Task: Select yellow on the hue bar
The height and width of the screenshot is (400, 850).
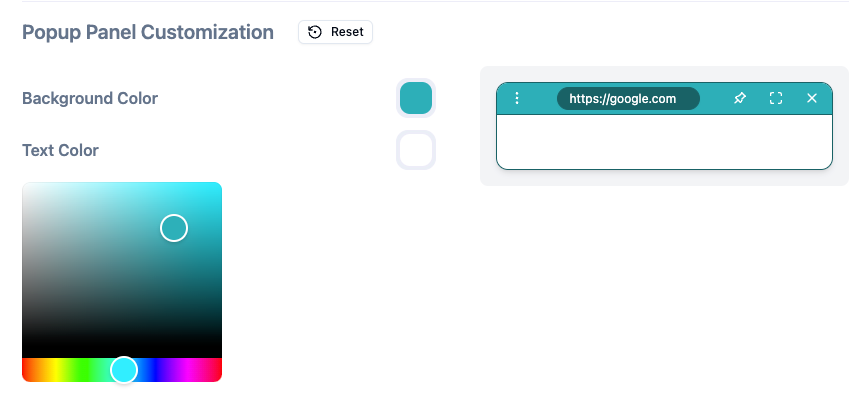Action: point(55,370)
